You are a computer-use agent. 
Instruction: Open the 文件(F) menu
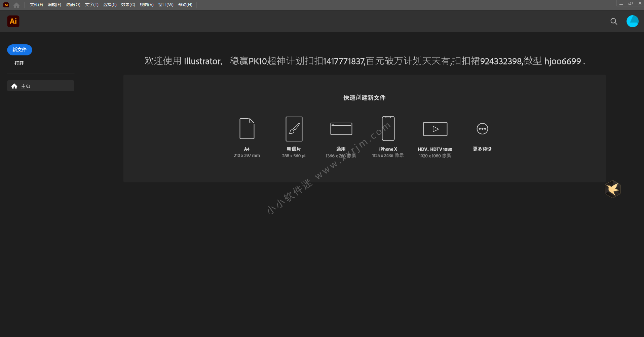click(36, 5)
